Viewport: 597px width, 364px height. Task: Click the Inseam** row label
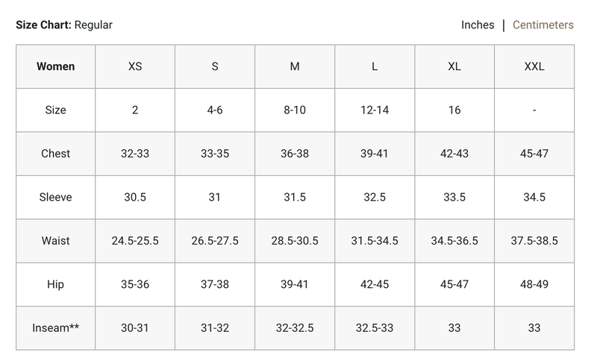[x=56, y=328]
